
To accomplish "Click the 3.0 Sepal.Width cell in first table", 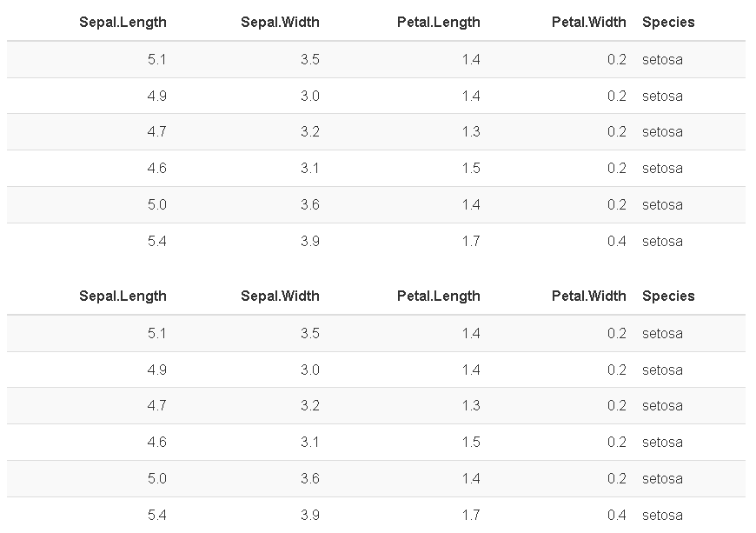I will point(310,96).
